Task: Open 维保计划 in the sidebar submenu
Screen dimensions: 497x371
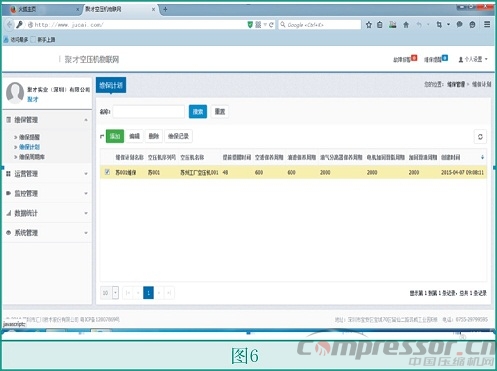Action: (x=29, y=147)
